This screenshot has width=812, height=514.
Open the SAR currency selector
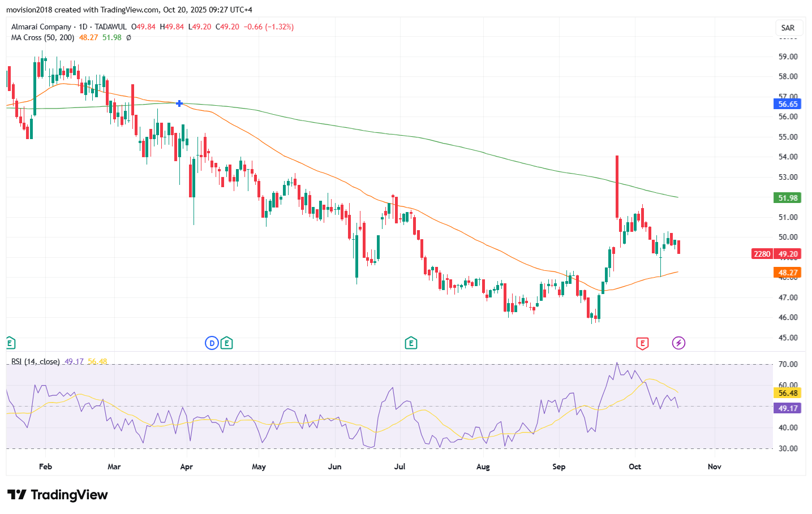(x=788, y=28)
